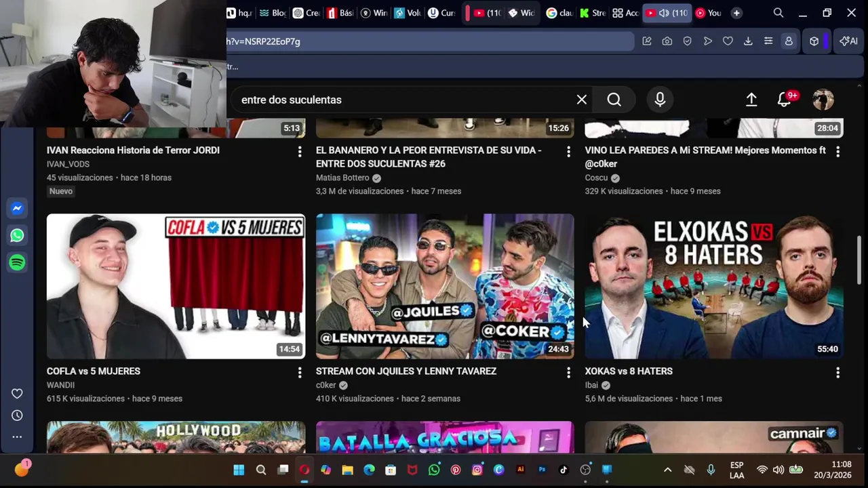Click the edit/compose icon in address bar
The image size is (868, 488).
click(647, 41)
